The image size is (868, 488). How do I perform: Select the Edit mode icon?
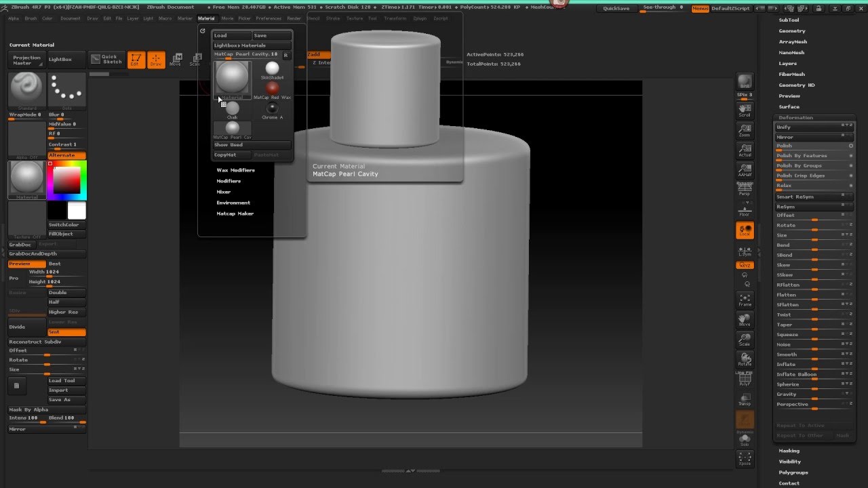(x=136, y=60)
